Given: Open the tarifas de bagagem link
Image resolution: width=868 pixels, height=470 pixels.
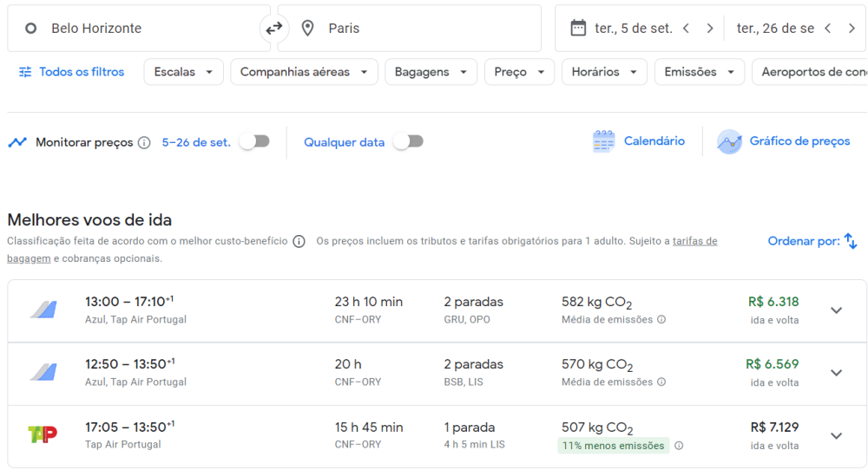Looking at the screenshot, I should click(694, 241).
